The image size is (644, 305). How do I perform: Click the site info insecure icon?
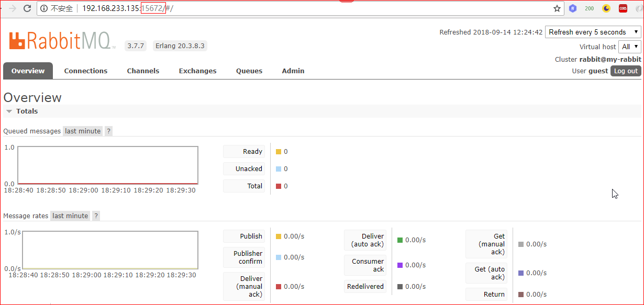coord(44,8)
